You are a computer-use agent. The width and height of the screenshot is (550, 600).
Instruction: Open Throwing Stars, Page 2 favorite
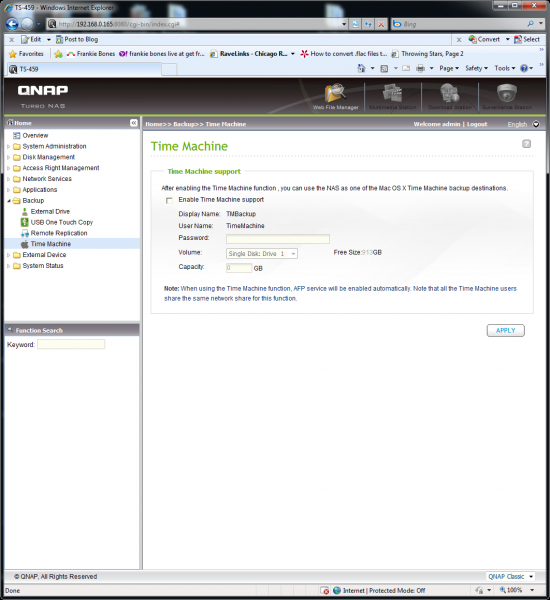[428, 54]
